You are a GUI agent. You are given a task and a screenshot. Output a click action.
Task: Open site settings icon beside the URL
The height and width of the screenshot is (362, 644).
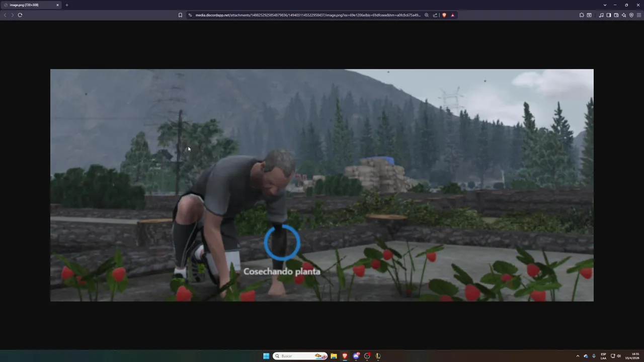pyautogui.click(x=190, y=15)
